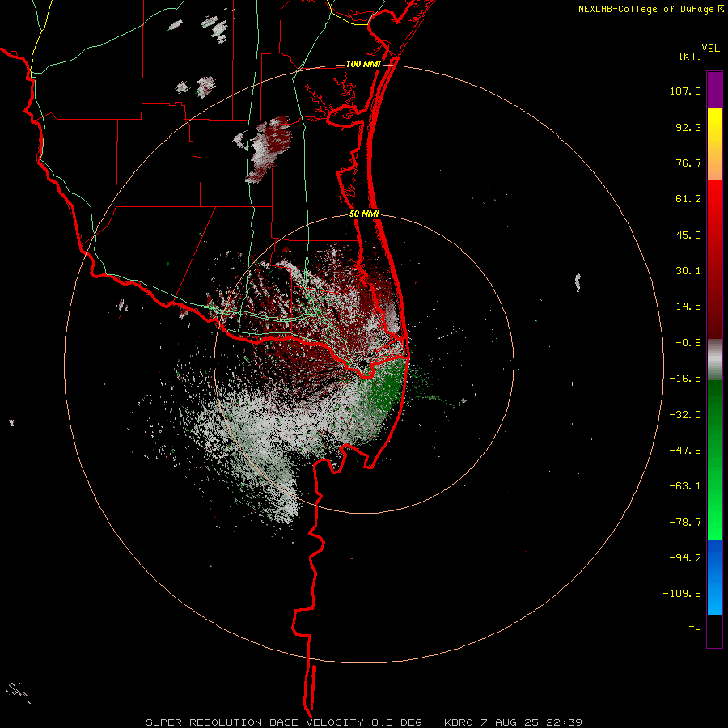Click the 107.8 legend value

685,91
